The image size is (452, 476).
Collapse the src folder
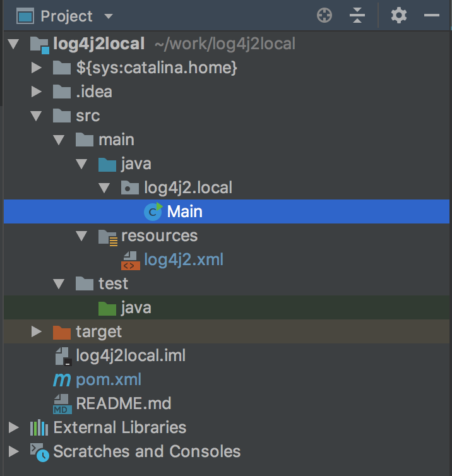pos(36,116)
